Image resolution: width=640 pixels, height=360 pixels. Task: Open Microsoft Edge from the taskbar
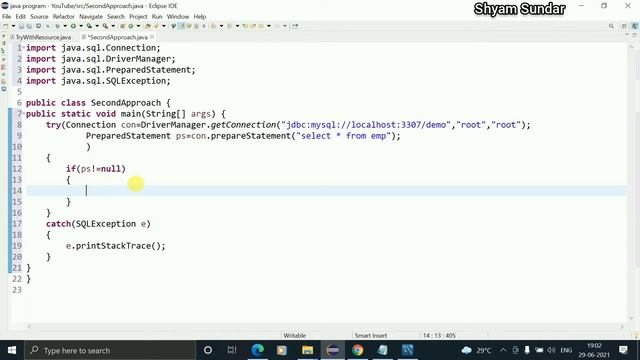click(x=258, y=350)
